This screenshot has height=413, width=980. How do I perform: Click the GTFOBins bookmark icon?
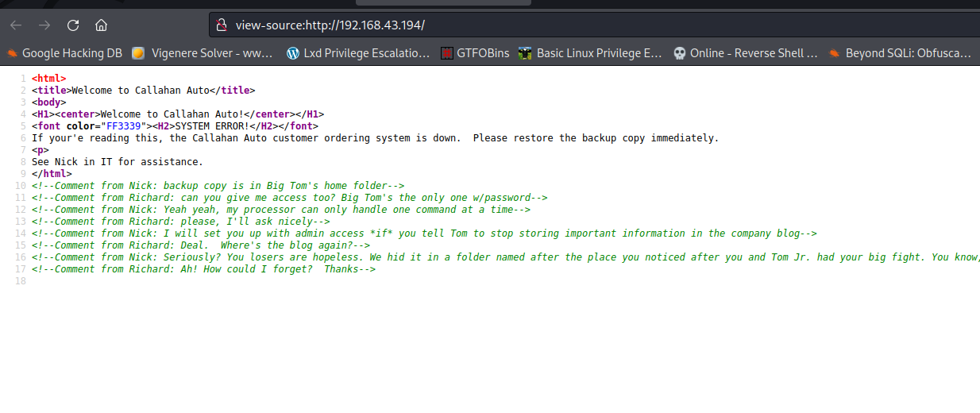pyautogui.click(x=448, y=53)
